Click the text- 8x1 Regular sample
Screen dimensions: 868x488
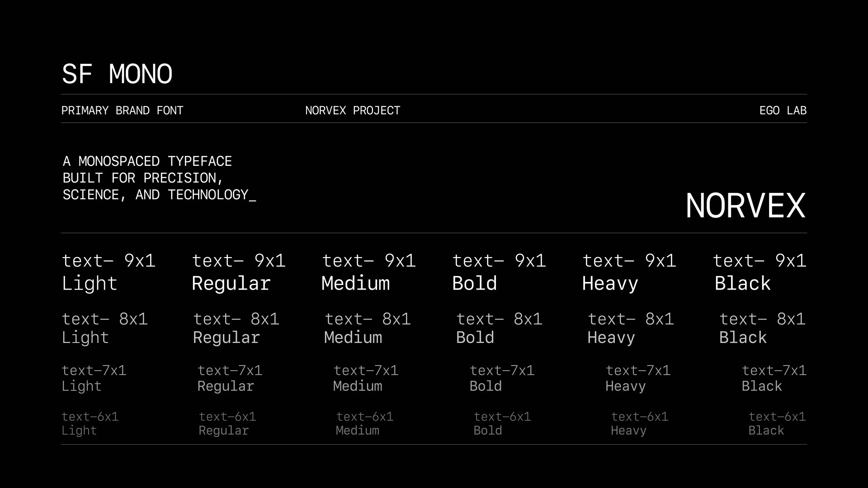pos(236,328)
